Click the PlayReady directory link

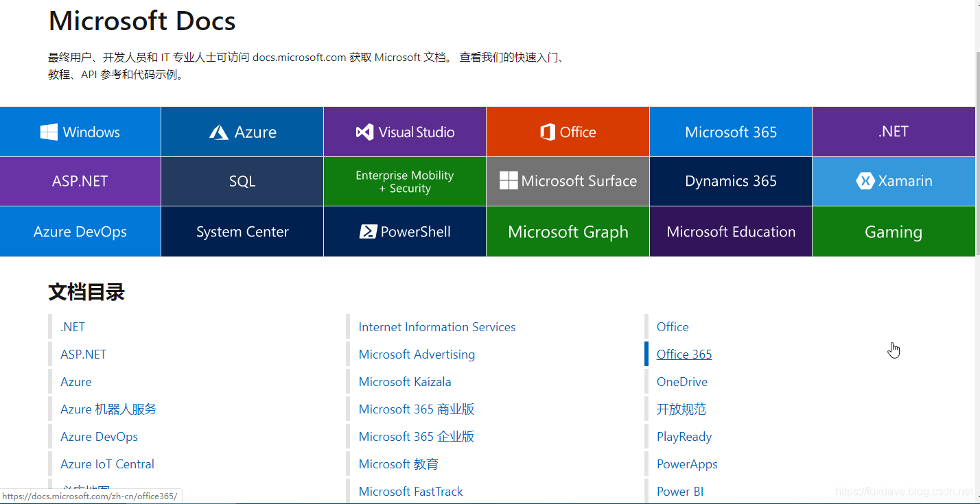tap(684, 437)
